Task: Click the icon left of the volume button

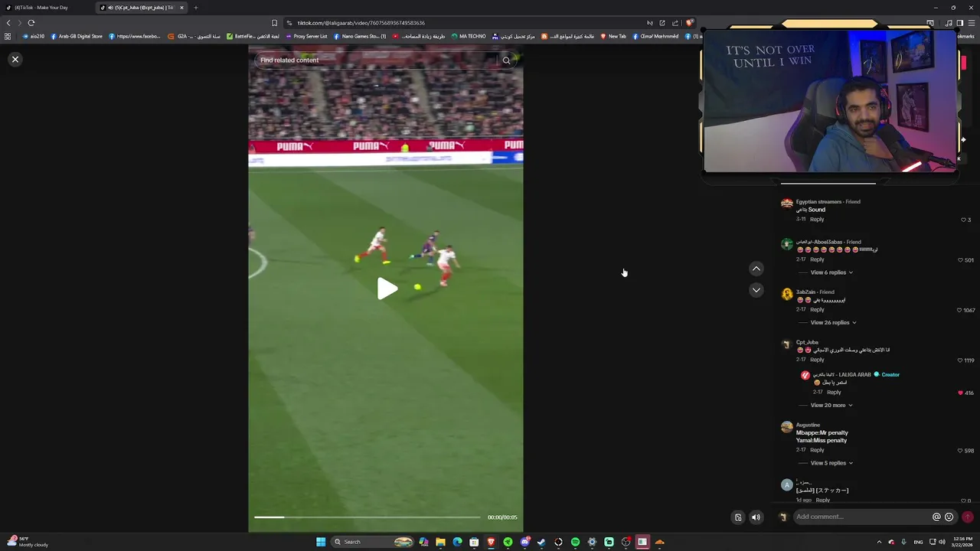Action: (x=738, y=517)
